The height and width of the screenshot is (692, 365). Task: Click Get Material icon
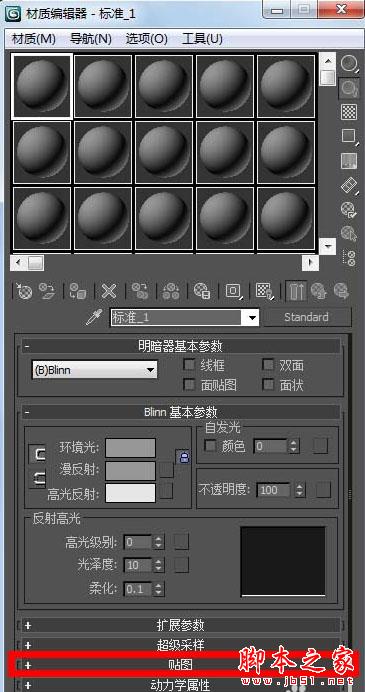(x=23, y=292)
